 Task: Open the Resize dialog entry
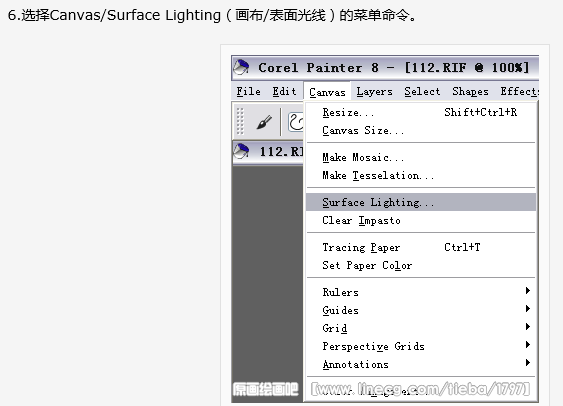point(421,112)
